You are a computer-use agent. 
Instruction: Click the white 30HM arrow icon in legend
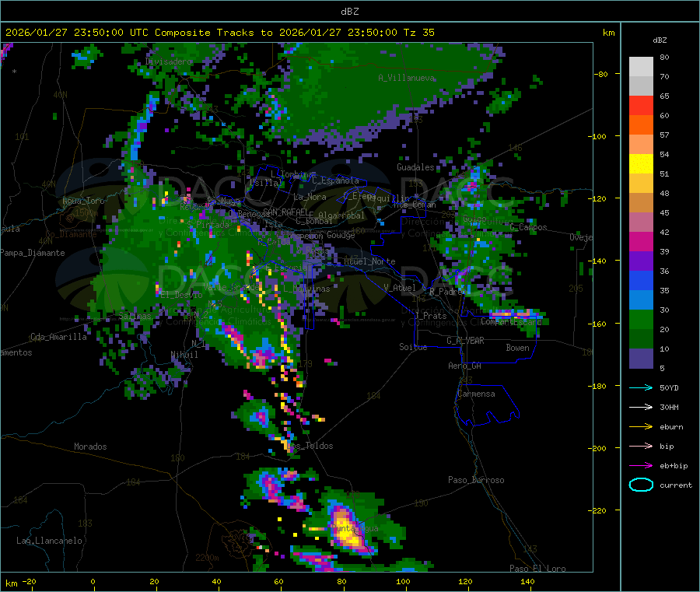641,407
